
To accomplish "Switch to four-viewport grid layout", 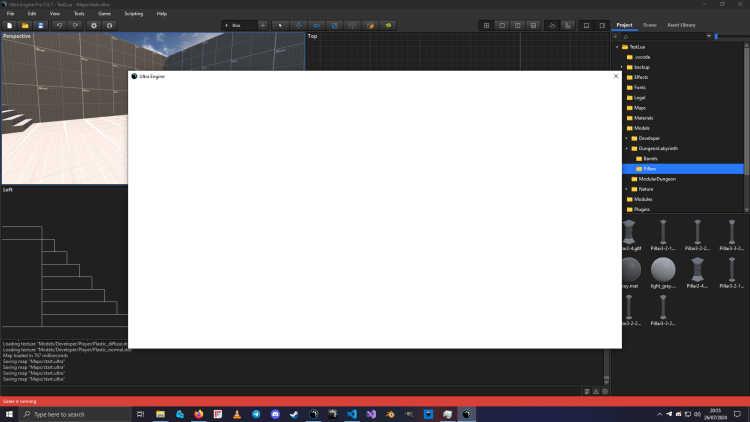I will 486,25.
